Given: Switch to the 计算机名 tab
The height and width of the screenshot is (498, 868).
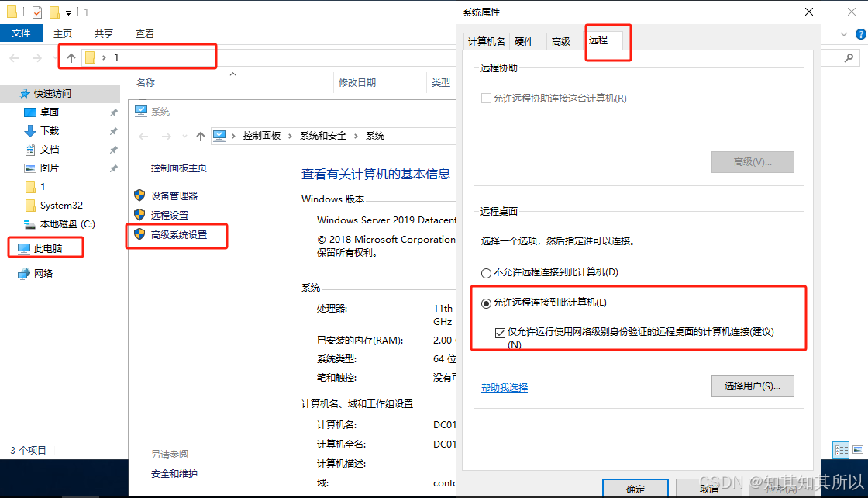Looking at the screenshot, I should click(x=486, y=42).
